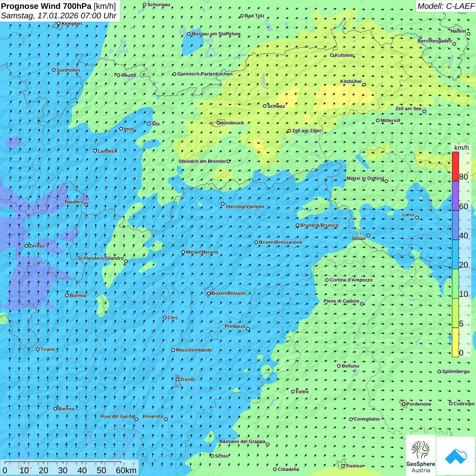Click the 'Cortina d'Ampezzo' place label

[x=351, y=280]
